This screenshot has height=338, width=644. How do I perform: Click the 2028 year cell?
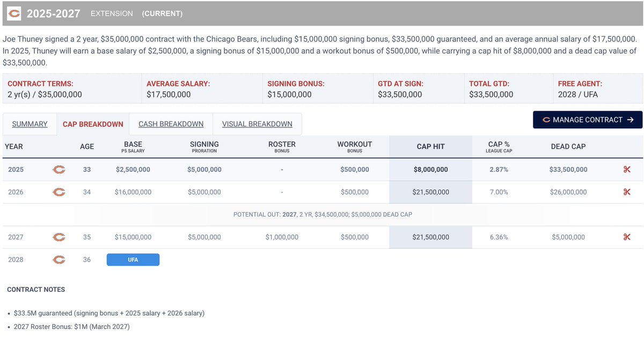click(x=16, y=260)
